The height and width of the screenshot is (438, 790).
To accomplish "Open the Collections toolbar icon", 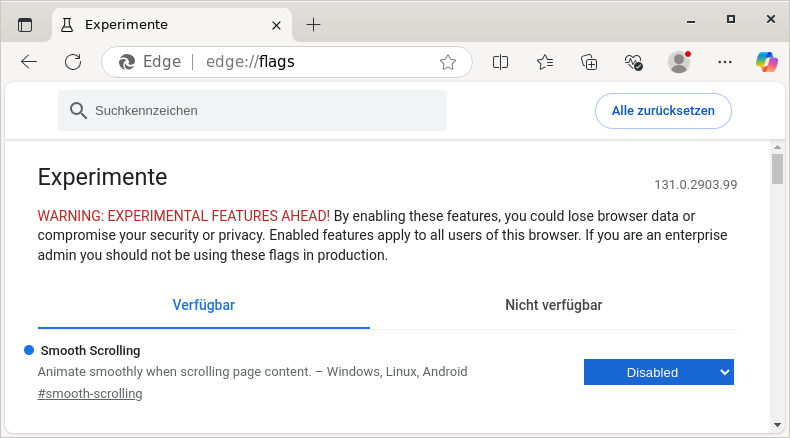I will coord(590,62).
